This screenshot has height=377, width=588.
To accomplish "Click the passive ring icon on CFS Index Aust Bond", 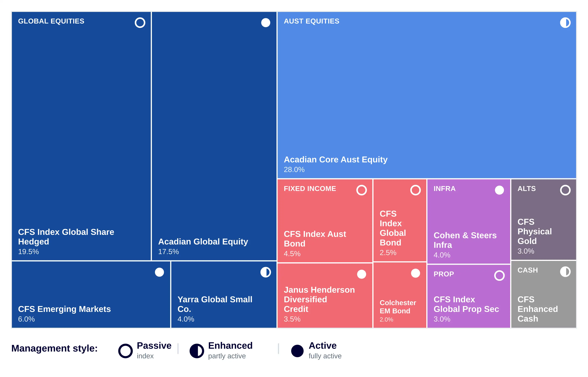I will pos(362,190).
